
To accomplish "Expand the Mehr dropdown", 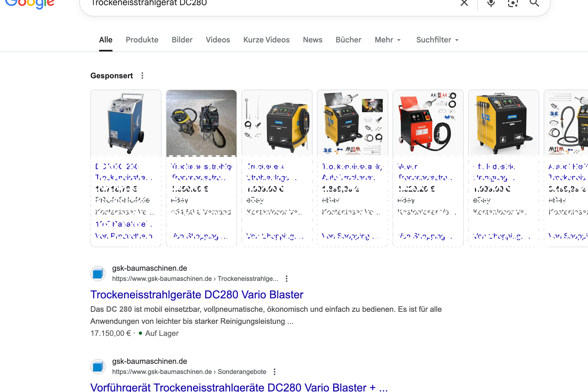I will coord(387,40).
